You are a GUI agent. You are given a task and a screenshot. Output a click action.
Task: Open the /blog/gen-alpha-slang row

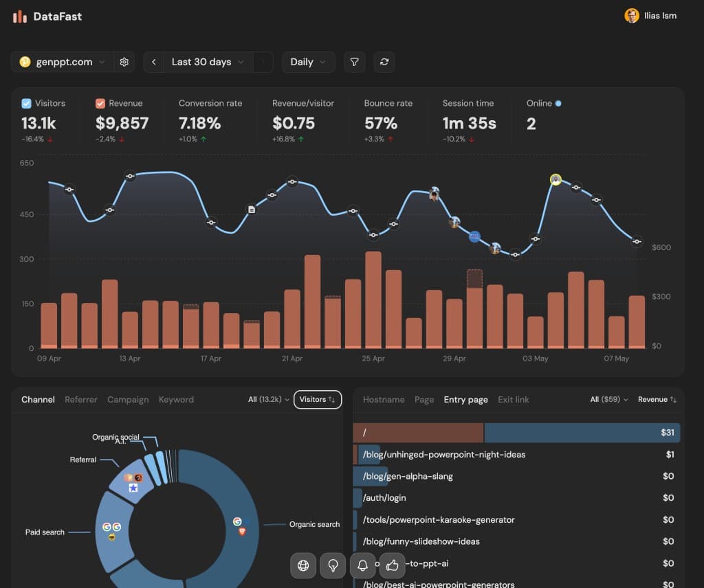pos(516,476)
